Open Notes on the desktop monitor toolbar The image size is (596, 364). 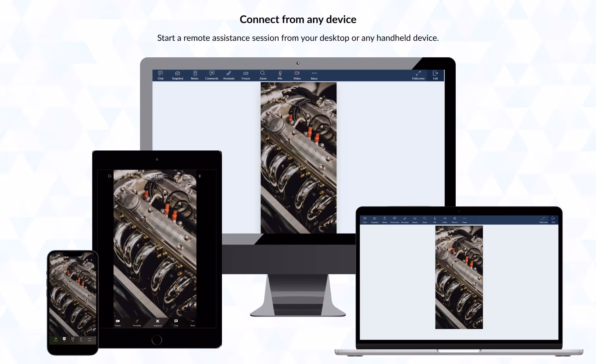click(x=195, y=75)
